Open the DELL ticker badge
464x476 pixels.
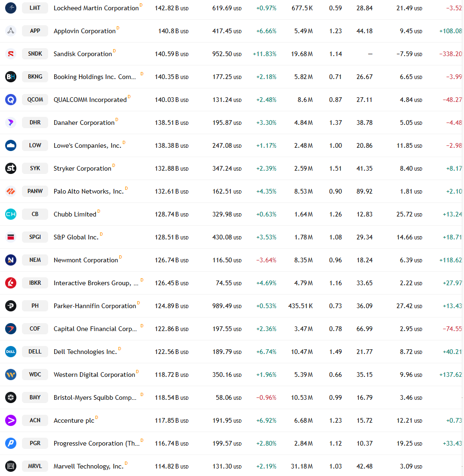(35, 352)
